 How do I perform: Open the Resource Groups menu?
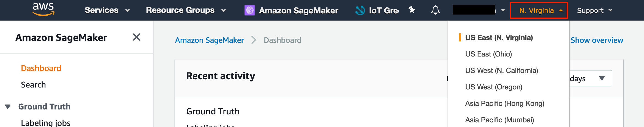[186, 10]
